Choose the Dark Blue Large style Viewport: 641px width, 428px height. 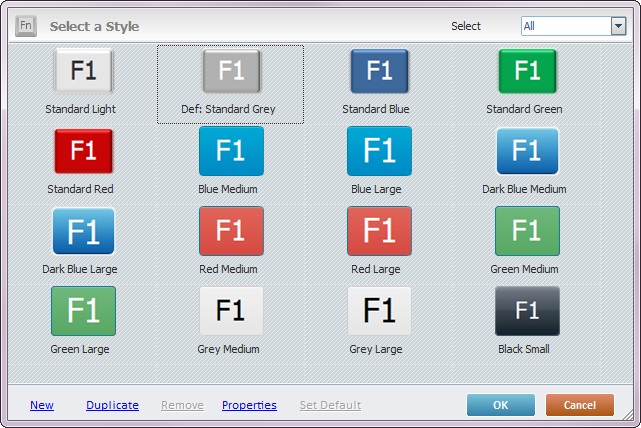point(83,232)
